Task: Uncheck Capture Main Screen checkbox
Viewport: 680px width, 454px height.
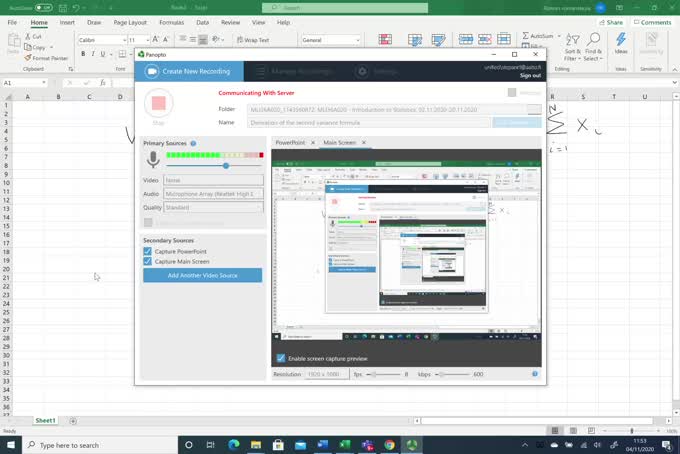Action: (x=147, y=261)
